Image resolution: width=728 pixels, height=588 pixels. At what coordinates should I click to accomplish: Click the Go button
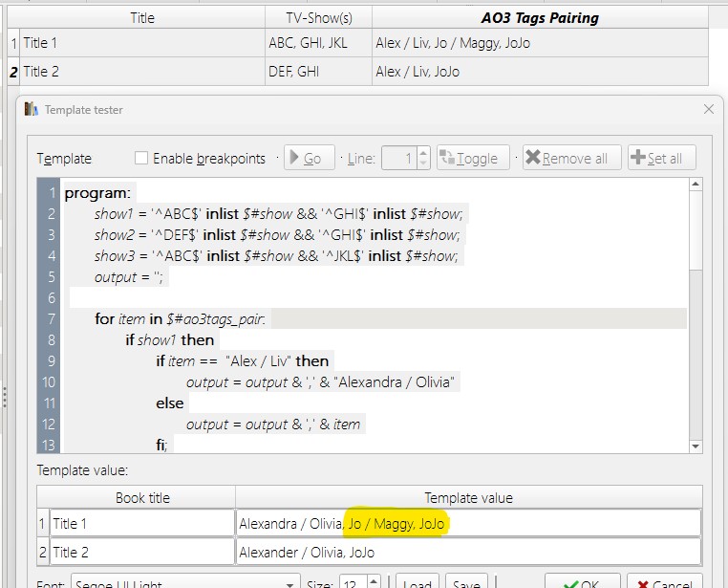(x=310, y=158)
